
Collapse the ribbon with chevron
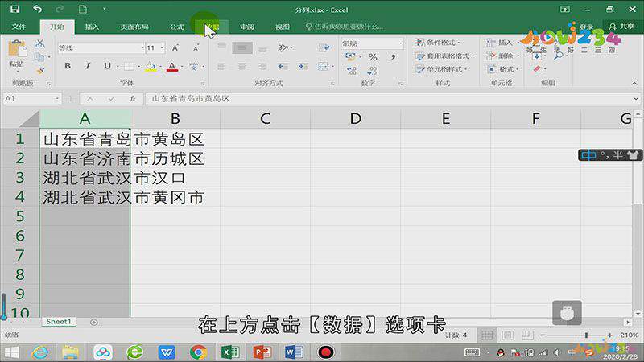634,84
